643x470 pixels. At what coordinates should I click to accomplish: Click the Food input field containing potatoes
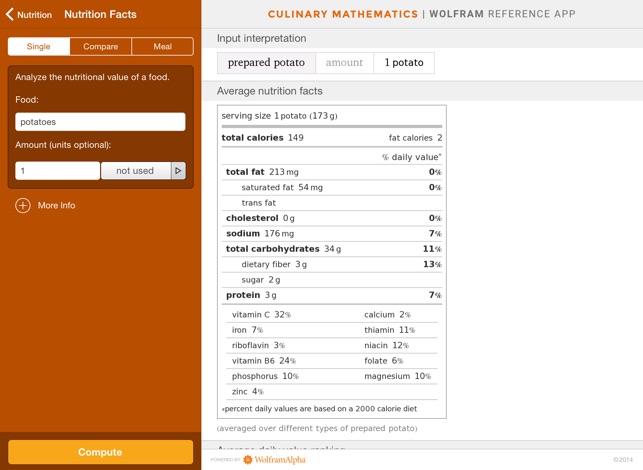pyautogui.click(x=100, y=122)
